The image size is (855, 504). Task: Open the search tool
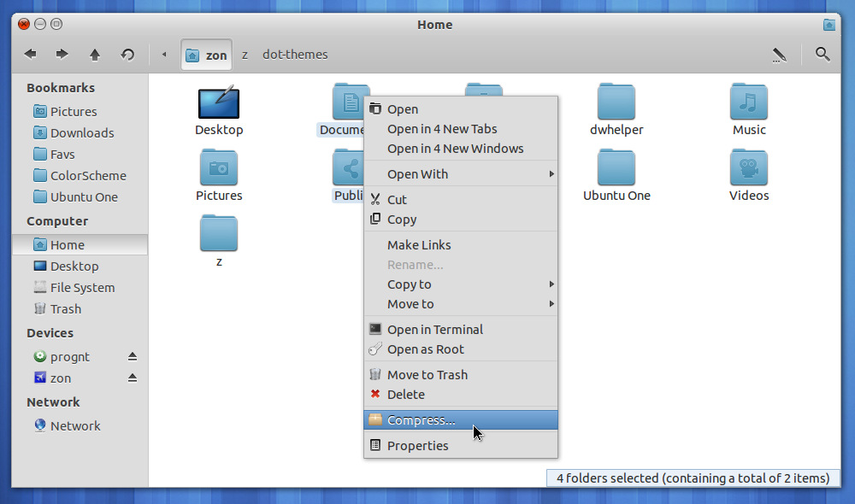coord(822,54)
